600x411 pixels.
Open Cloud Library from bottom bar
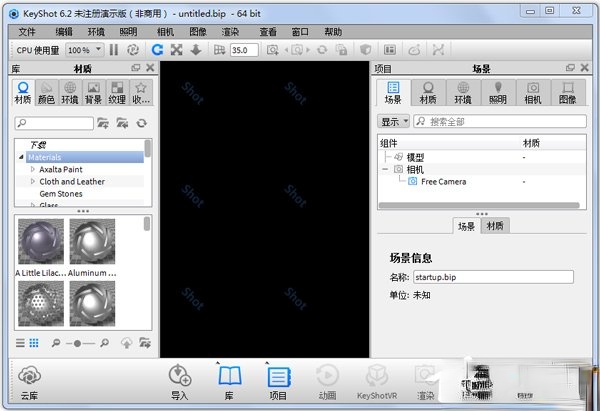[x=29, y=382]
